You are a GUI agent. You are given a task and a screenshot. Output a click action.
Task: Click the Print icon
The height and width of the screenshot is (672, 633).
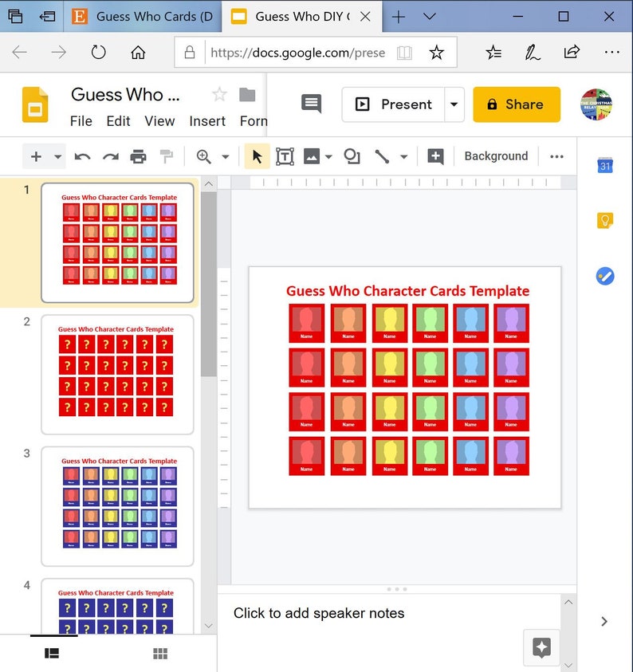pos(138,156)
